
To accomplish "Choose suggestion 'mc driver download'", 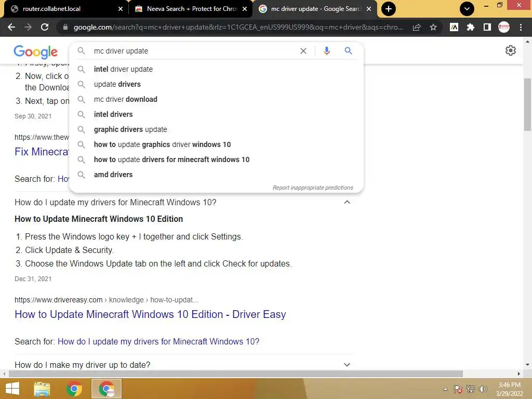I will (216, 99).
